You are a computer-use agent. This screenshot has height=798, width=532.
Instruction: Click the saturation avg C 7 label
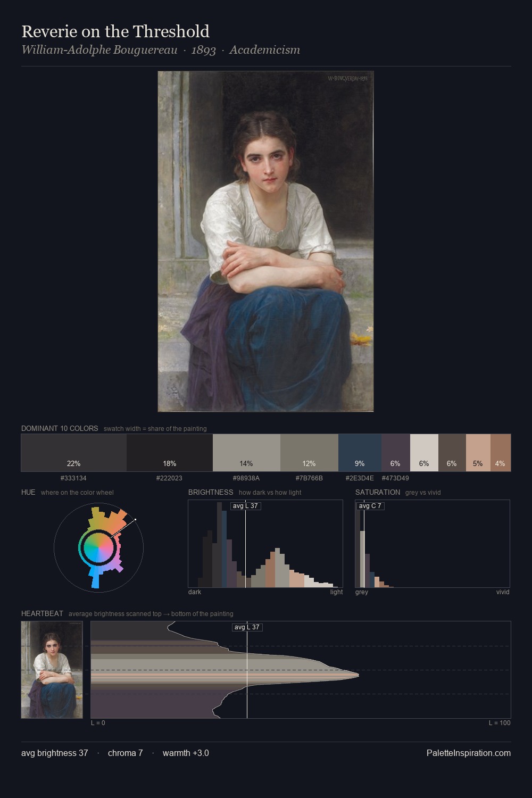coord(370,506)
